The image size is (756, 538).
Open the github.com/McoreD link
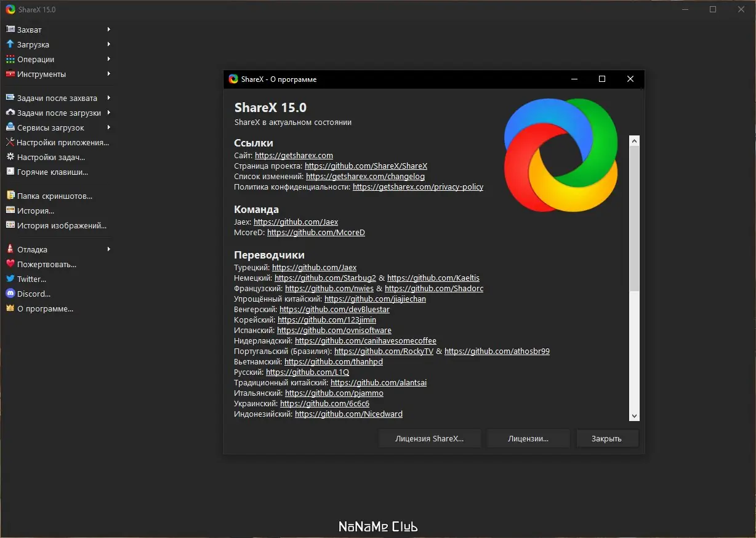[x=316, y=233]
